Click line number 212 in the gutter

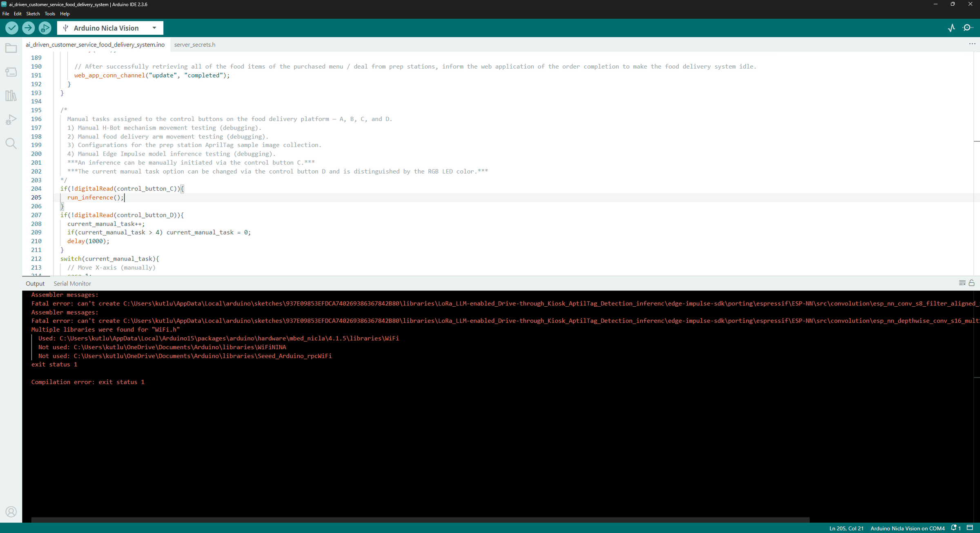(36, 259)
